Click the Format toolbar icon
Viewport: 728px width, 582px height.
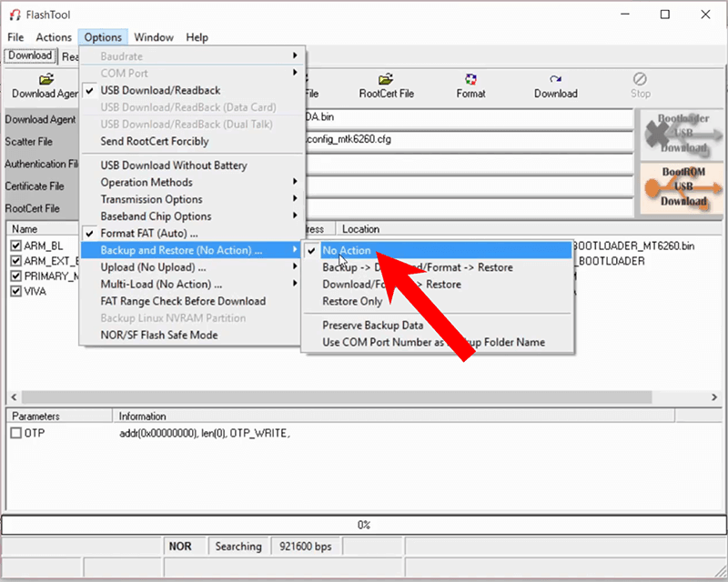[470, 79]
